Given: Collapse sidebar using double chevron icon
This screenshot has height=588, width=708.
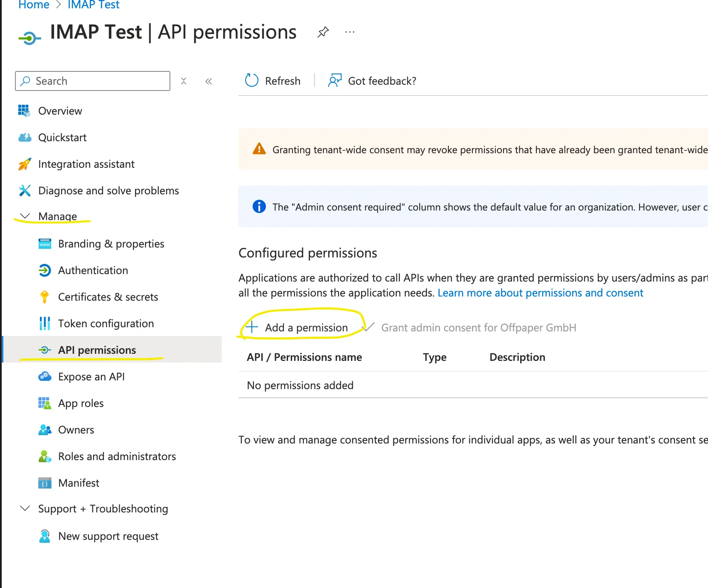Looking at the screenshot, I should pos(209,81).
